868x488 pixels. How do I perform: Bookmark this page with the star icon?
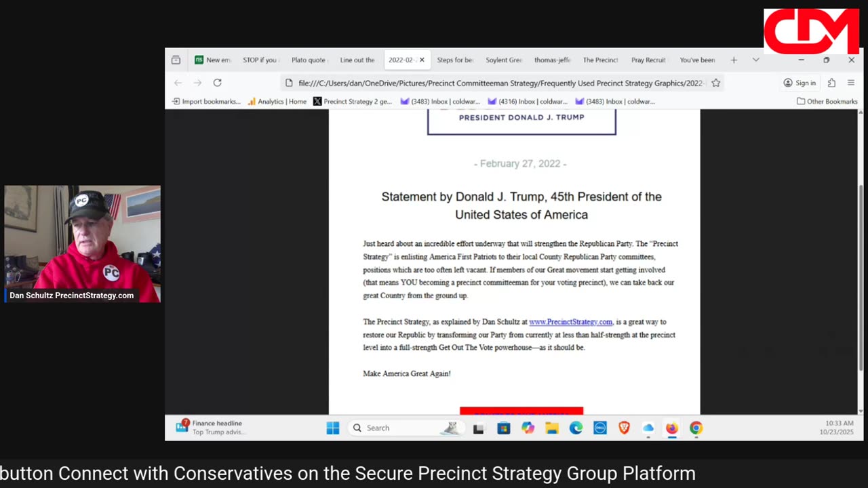715,83
